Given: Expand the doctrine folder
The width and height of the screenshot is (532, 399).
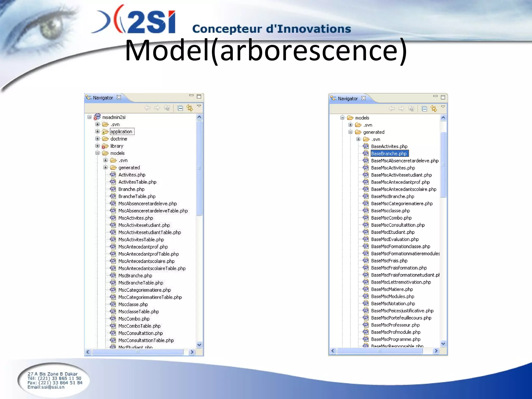Looking at the screenshot, I should pos(97,139).
